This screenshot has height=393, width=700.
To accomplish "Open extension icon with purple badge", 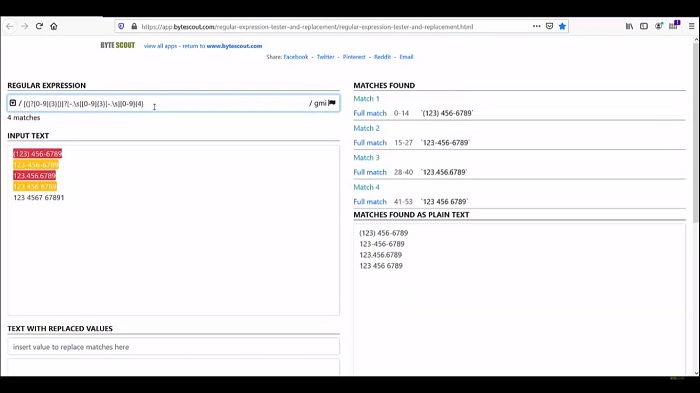I will (674, 25).
